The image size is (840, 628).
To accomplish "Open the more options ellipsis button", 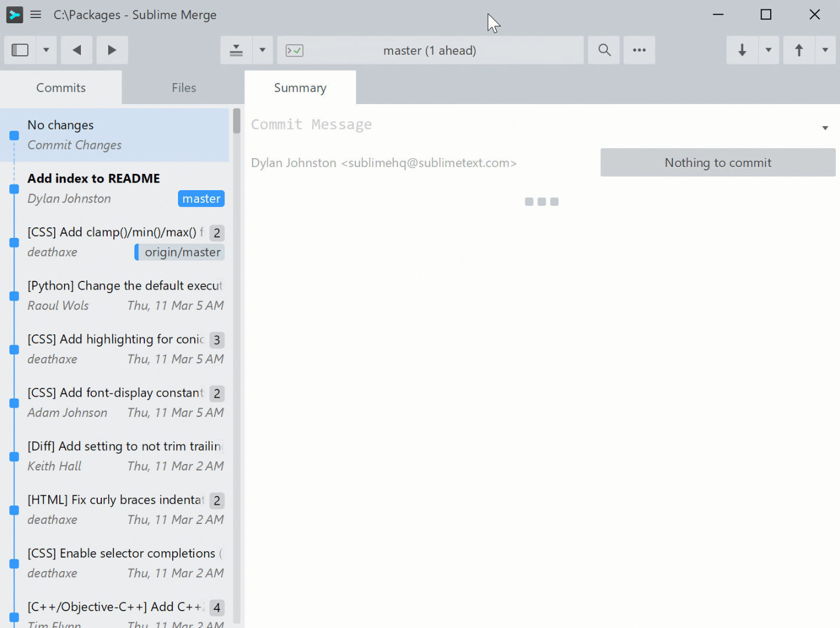I will pyautogui.click(x=639, y=50).
